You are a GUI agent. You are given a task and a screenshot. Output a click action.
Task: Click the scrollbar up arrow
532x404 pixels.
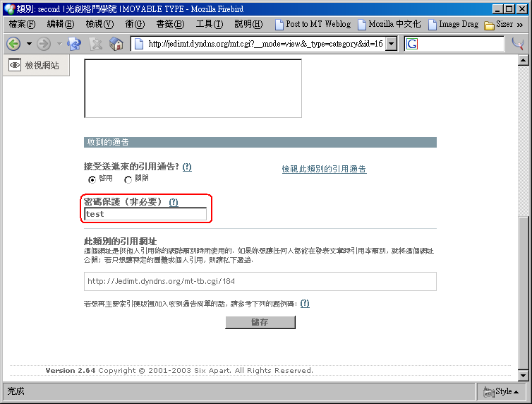[x=523, y=61]
